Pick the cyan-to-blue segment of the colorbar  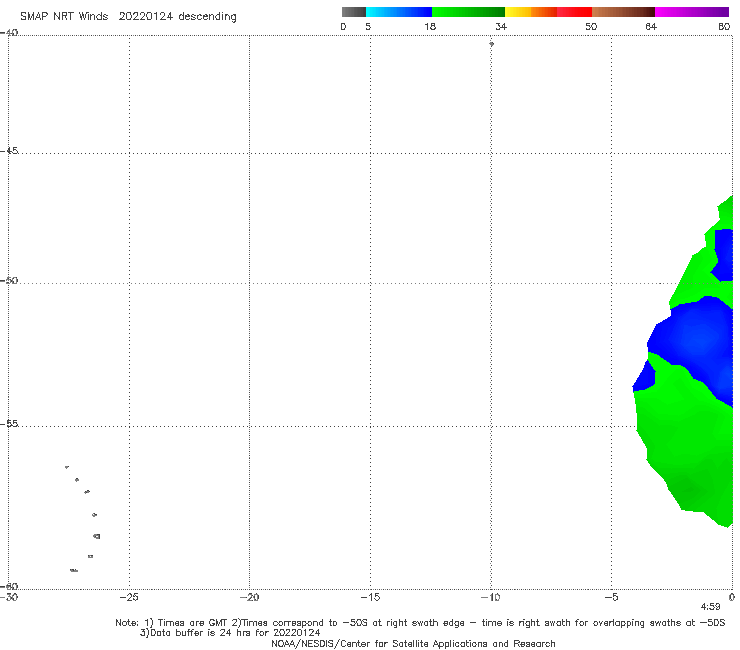click(x=399, y=12)
